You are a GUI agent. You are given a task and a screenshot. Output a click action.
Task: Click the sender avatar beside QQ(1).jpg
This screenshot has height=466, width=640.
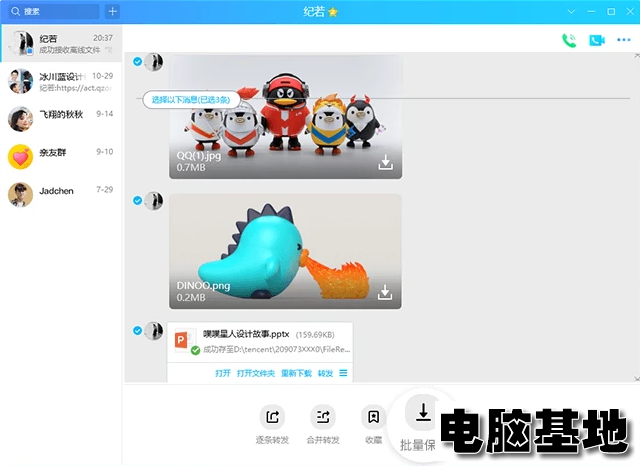coord(154,62)
